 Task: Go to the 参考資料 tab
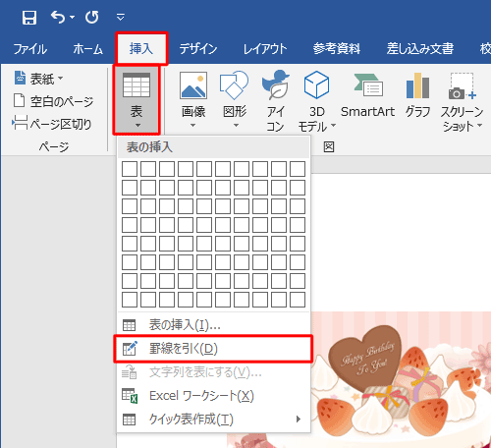337,49
